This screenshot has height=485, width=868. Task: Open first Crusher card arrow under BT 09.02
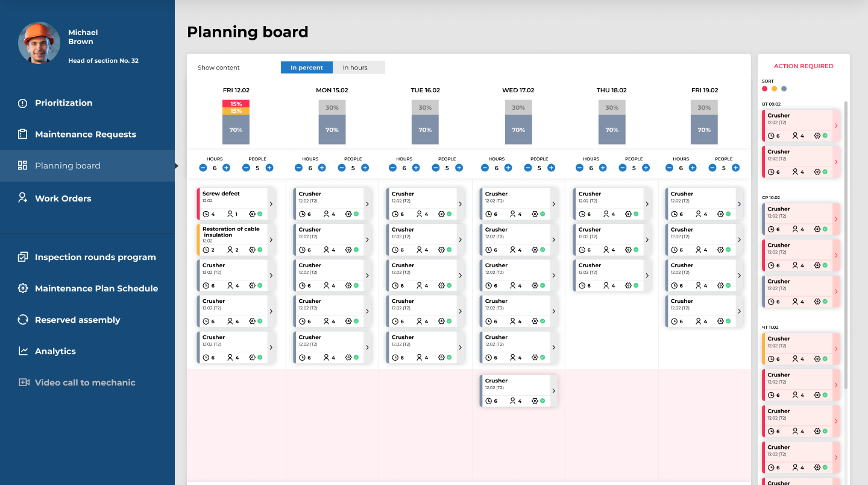click(x=835, y=125)
